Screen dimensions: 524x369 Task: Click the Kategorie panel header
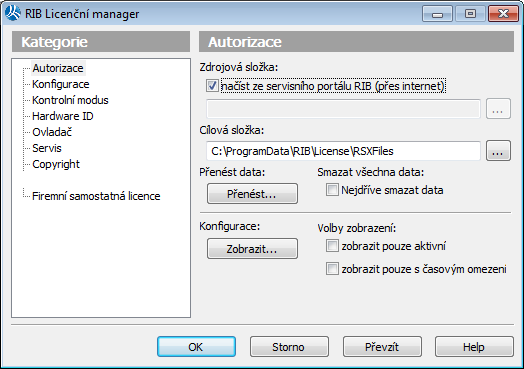click(101, 42)
